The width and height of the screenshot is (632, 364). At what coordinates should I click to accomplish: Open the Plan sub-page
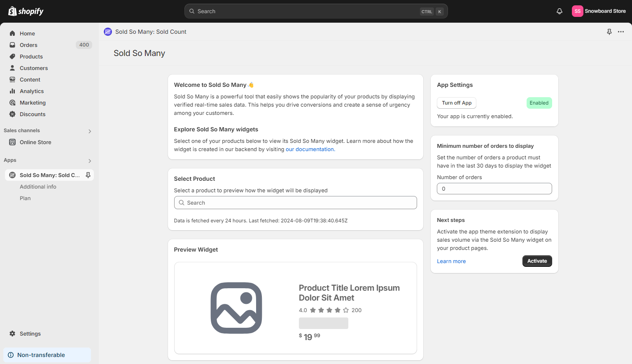click(25, 198)
